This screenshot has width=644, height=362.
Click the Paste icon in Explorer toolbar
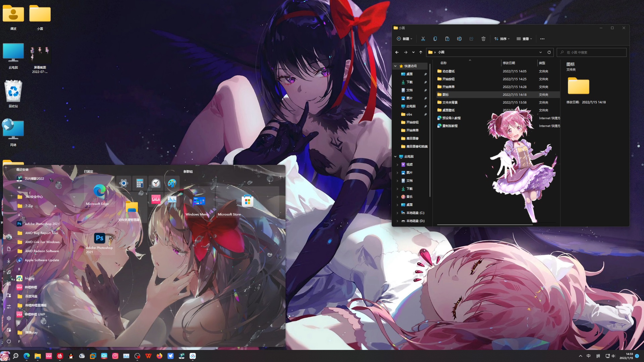coord(447,39)
